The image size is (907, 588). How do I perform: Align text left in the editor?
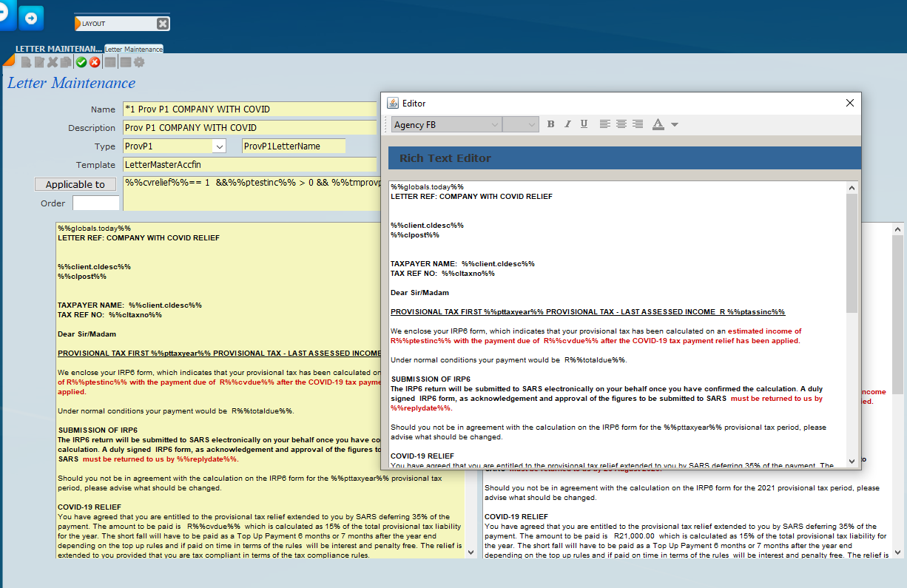(605, 124)
